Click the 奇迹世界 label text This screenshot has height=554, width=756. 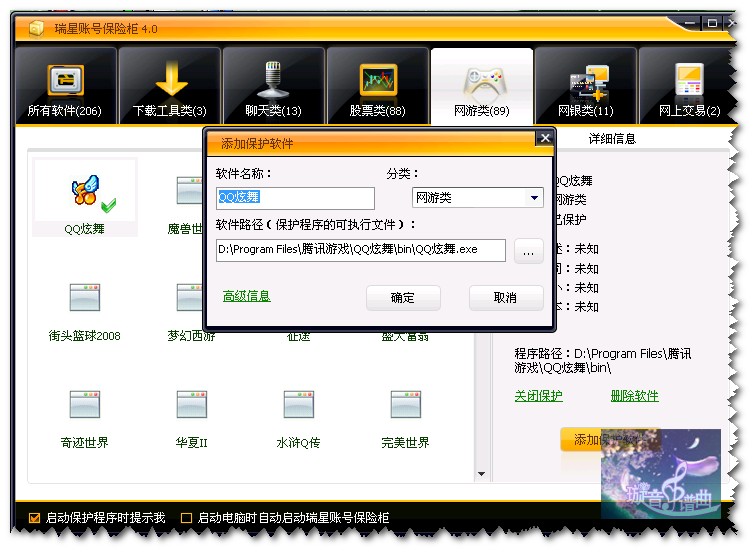pos(85,443)
